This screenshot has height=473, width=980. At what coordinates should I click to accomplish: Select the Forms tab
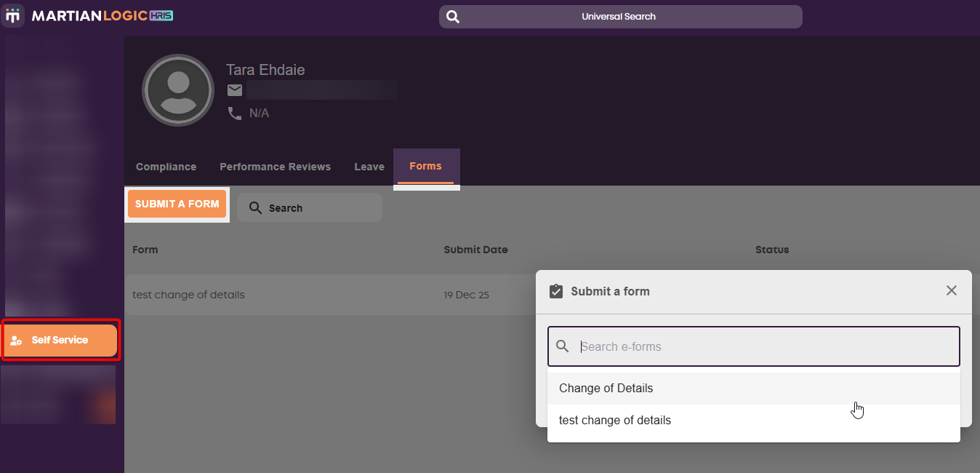425,167
